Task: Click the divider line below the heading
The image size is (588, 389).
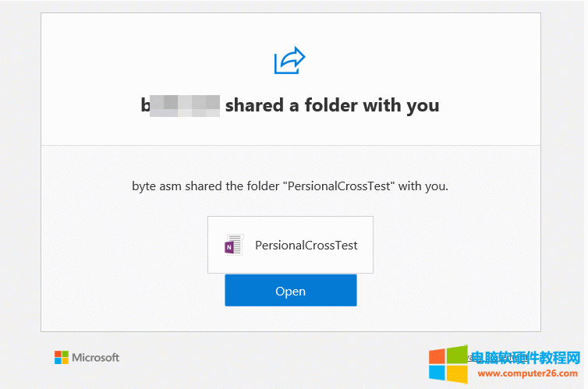Action: coord(290,145)
